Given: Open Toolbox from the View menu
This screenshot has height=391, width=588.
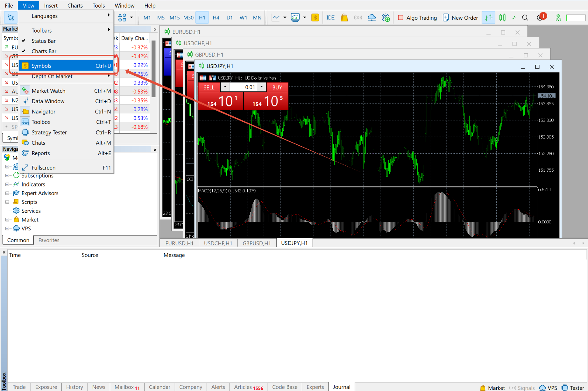Looking at the screenshot, I should coord(66,122).
